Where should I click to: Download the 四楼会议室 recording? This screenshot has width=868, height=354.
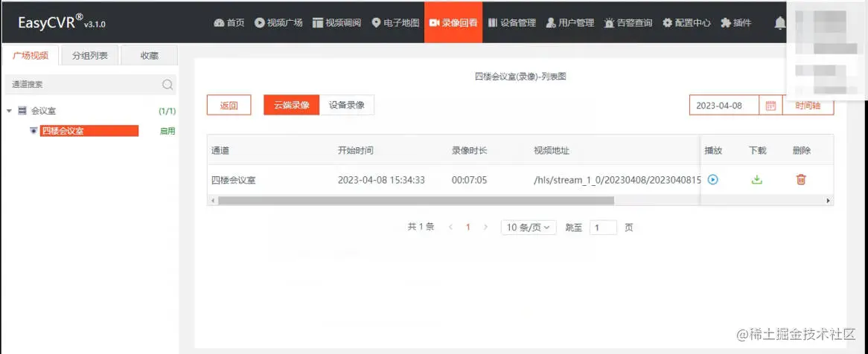[x=757, y=179]
